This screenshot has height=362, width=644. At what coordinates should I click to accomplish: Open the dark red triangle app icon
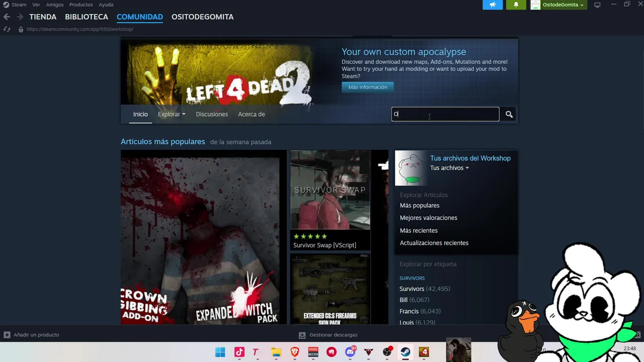[x=368, y=352]
